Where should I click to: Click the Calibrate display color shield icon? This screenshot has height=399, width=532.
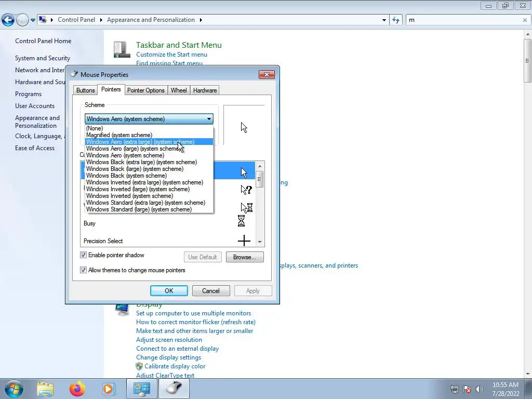click(x=139, y=366)
